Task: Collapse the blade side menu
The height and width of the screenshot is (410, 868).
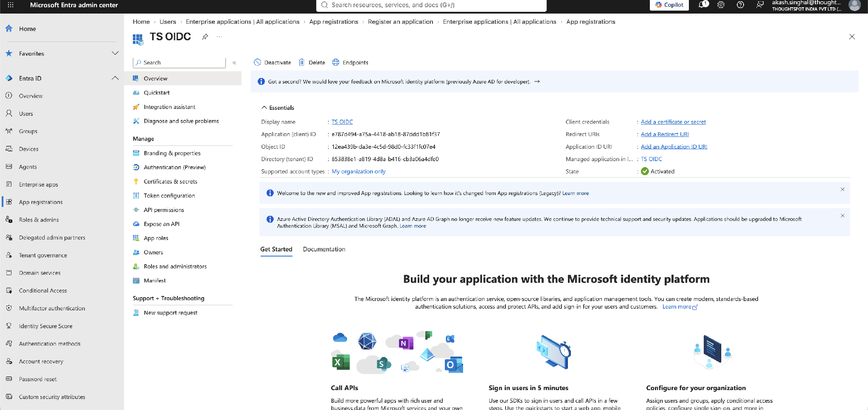Action: (x=234, y=63)
